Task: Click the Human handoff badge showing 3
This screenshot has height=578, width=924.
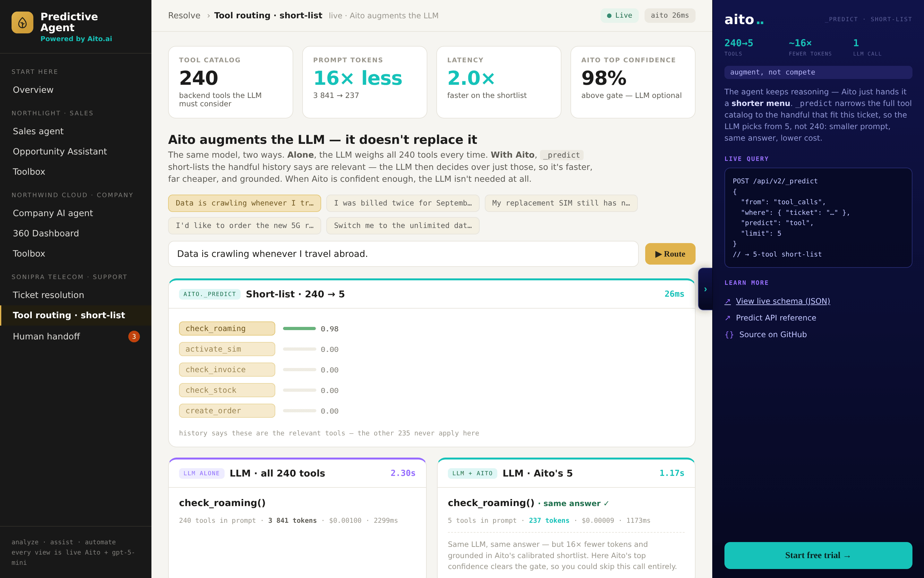Action: tap(134, 337)
